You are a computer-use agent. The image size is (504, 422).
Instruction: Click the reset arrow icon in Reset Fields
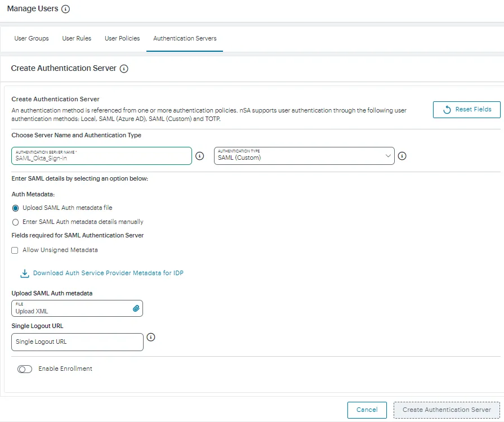pyautogui.click(x=447, y=110)
